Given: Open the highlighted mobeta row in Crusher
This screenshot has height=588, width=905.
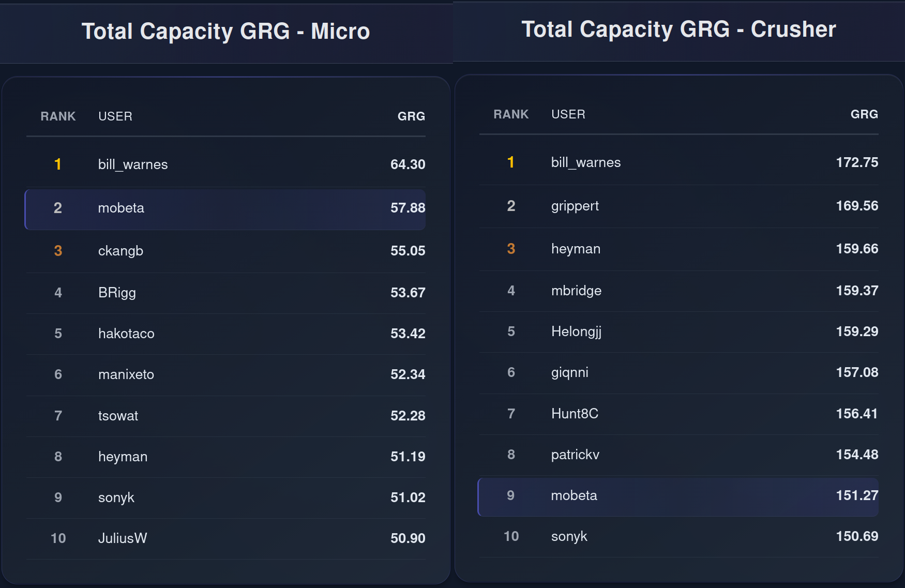Looking at the screenshot, I should click(678, 496).
